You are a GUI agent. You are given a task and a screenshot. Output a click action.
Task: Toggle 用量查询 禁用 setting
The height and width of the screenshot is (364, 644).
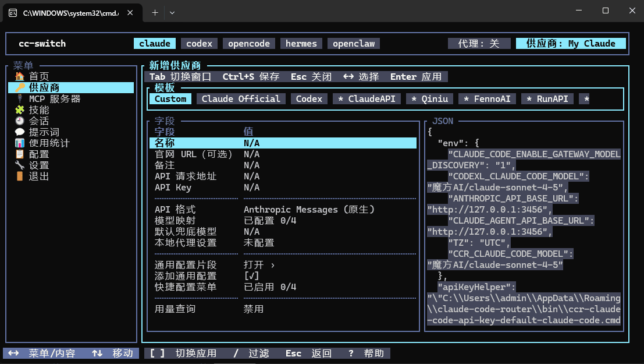point(283,309)
